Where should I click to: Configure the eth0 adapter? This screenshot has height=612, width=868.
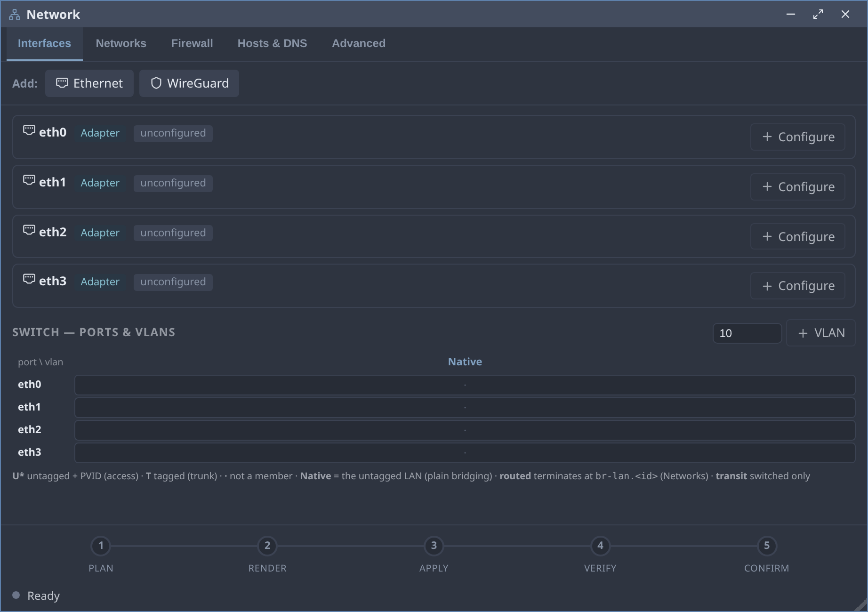(x=798, y=137)
